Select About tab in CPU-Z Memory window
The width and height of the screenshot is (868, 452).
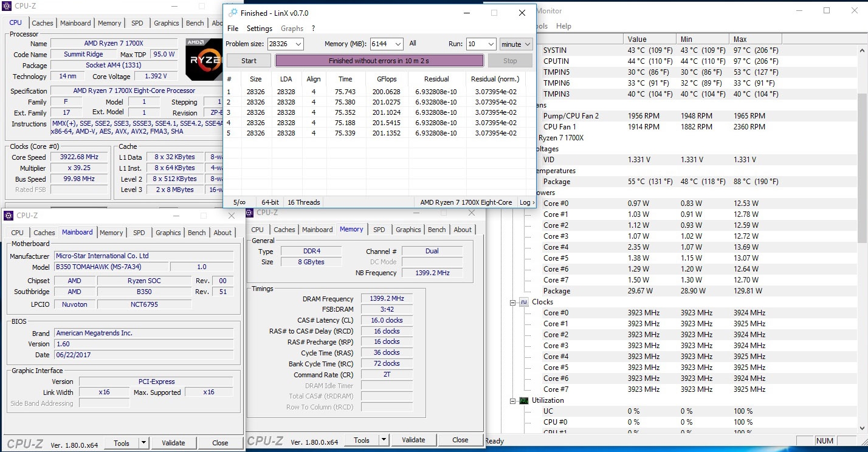tap(463, 230)
